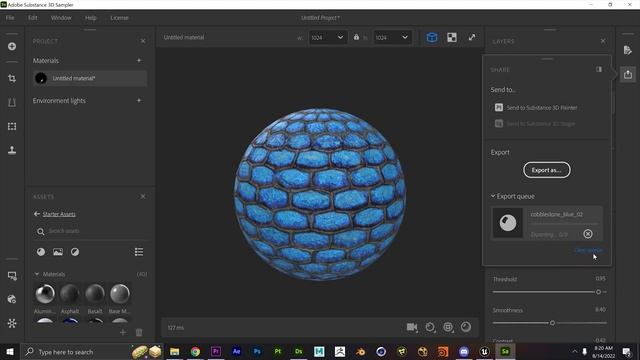The image size is (640, 360).
Task: Filter assets by half-circle filters icon
Action: pyautogui.click(x=75, y=252)
